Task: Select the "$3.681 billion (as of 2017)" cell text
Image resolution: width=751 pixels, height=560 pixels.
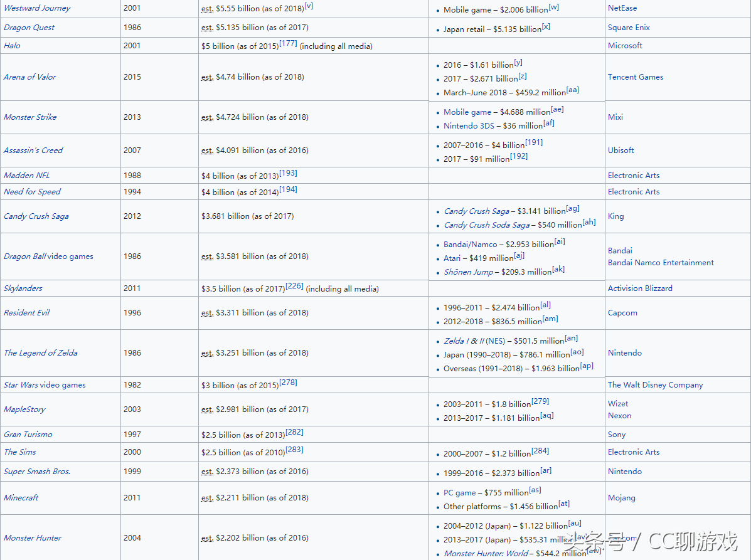Action: [x=248, y=216]
